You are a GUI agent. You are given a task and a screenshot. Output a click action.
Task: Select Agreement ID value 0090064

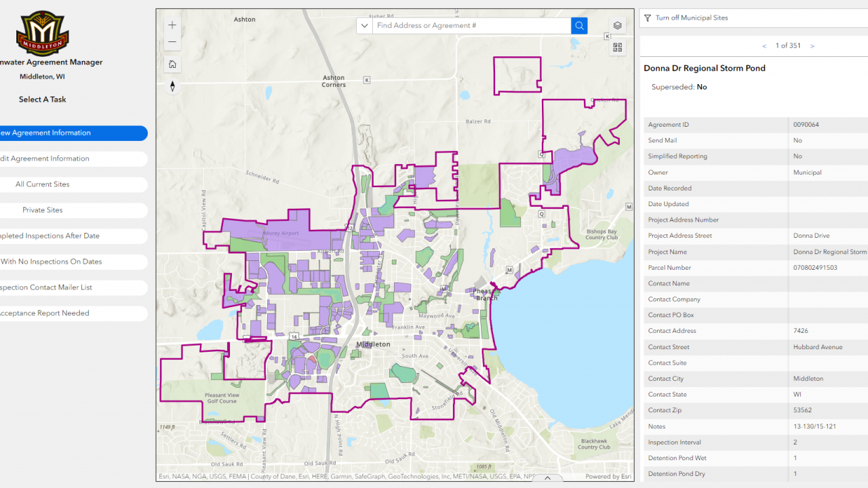[x=806, y=125]
